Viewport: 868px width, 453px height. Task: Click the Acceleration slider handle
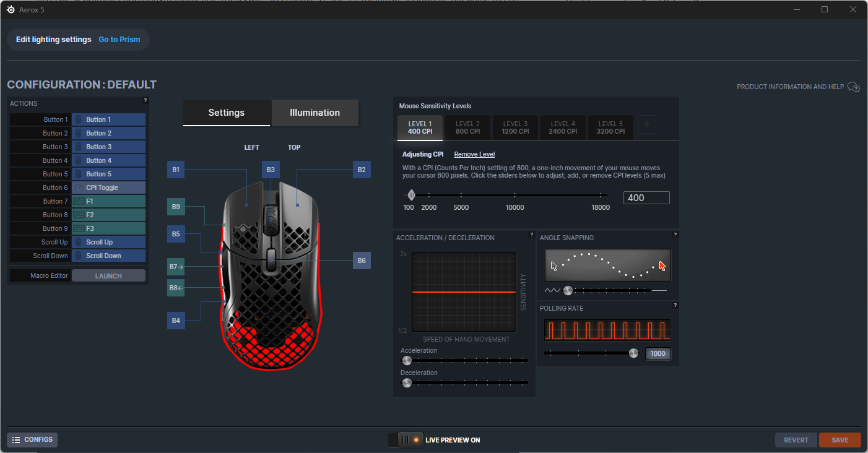[407, 361]
